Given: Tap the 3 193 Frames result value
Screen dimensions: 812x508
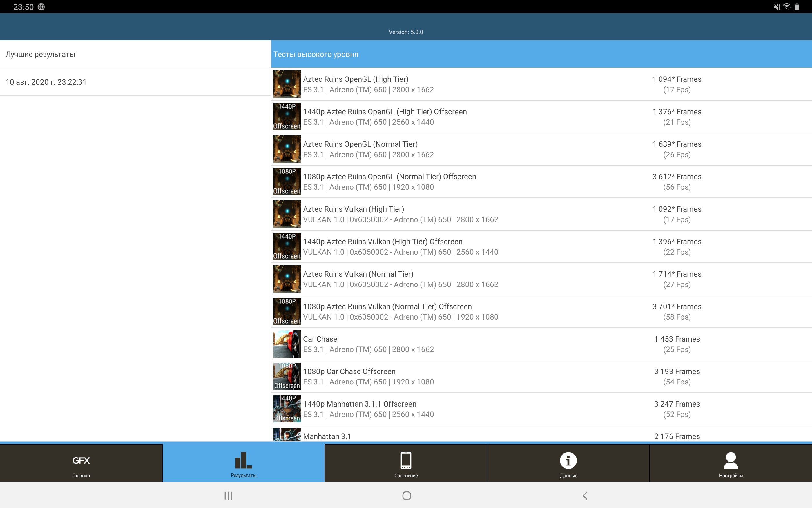Looking at the screenshot, I should [677, 371].
